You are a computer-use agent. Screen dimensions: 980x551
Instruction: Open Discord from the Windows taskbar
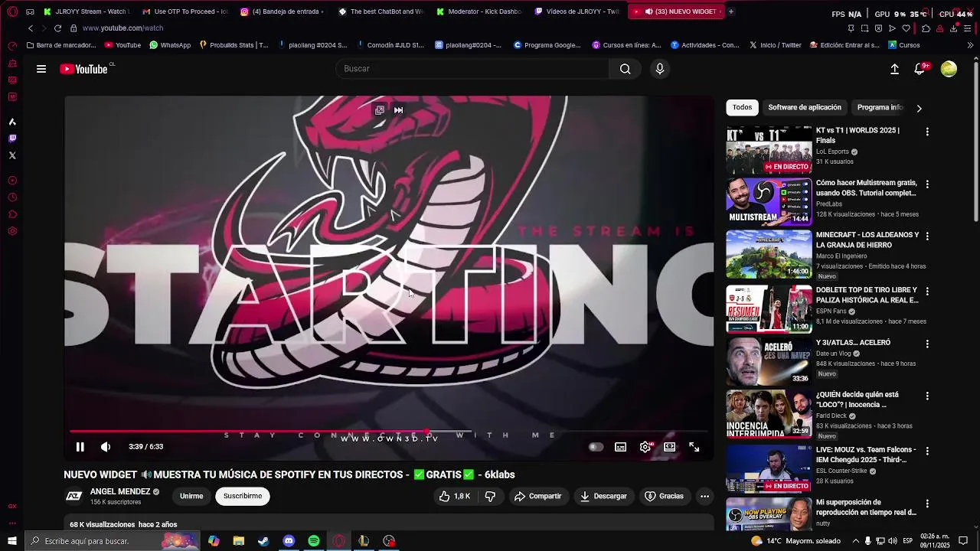click(x=289, y=541)
